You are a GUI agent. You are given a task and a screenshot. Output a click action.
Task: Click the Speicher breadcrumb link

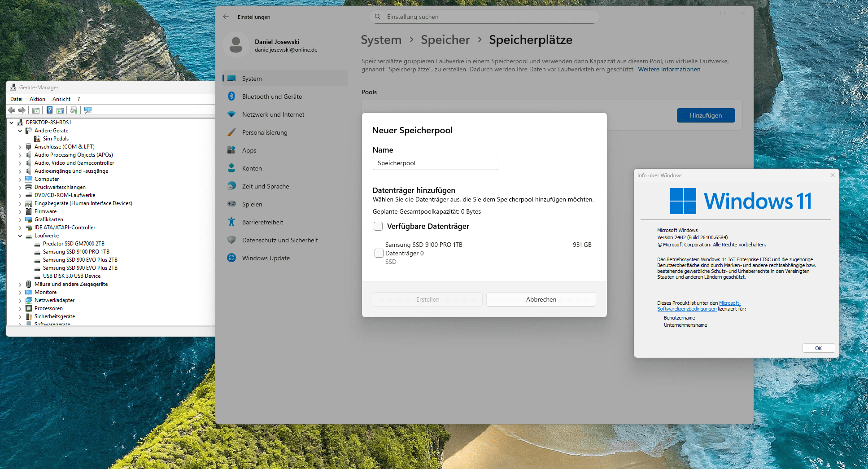click(x=445, y=40)
